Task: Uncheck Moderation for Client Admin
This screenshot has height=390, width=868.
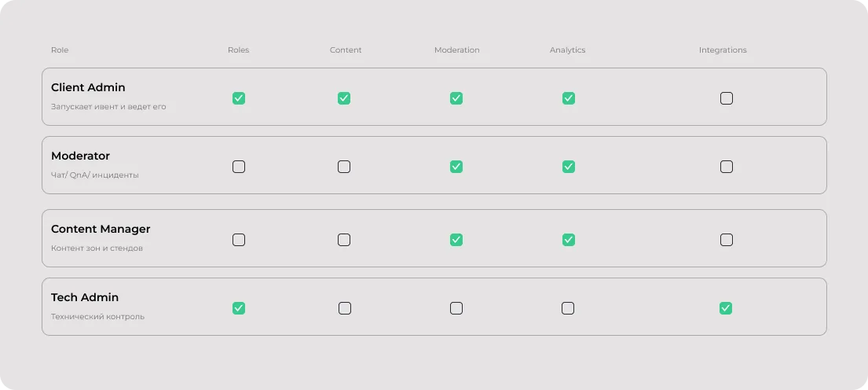Action: click(456, 98)
